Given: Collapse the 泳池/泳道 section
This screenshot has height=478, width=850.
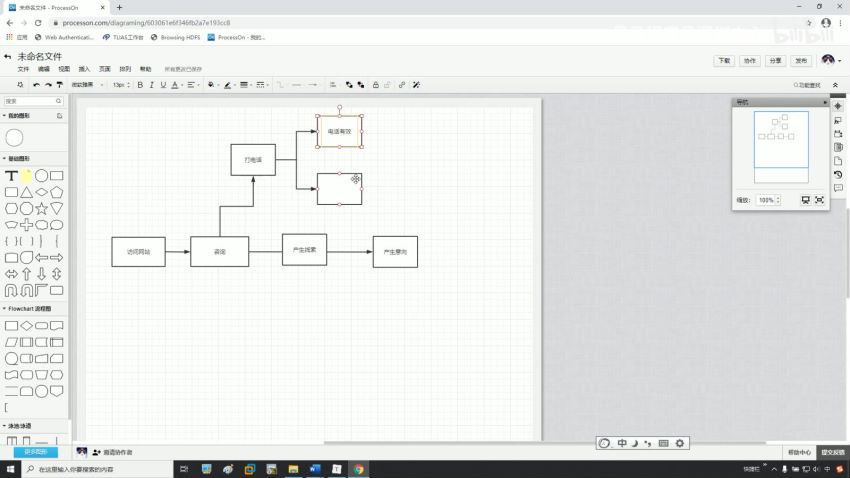Looking at the screenshot, I should [17, 426].
